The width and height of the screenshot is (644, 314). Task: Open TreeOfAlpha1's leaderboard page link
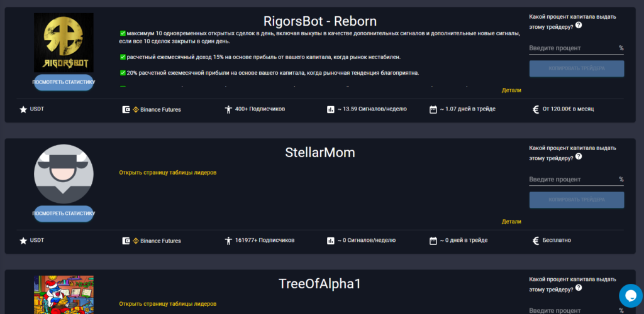[x=168, y=304]
